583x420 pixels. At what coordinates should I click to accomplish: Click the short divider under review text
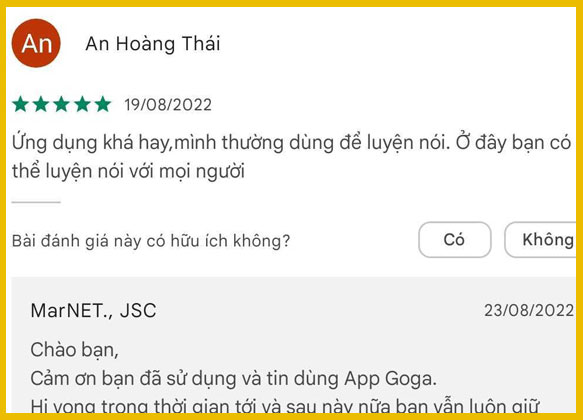[x=36, y=202]
